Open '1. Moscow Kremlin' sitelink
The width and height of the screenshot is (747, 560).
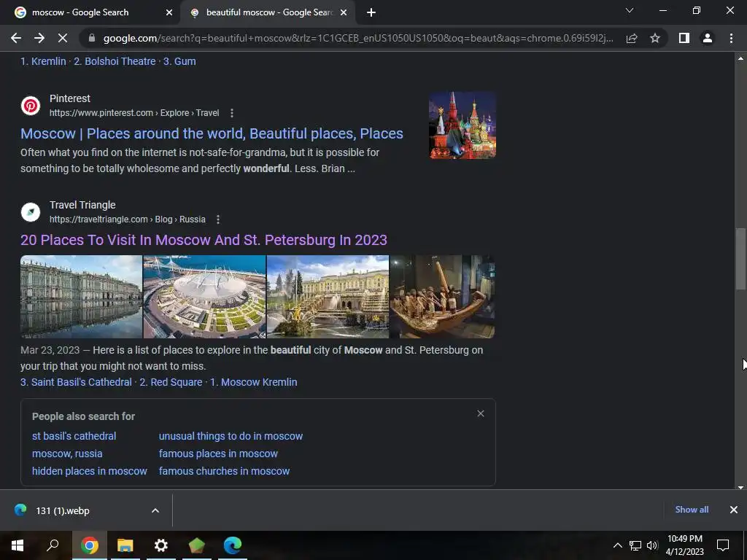253,382
